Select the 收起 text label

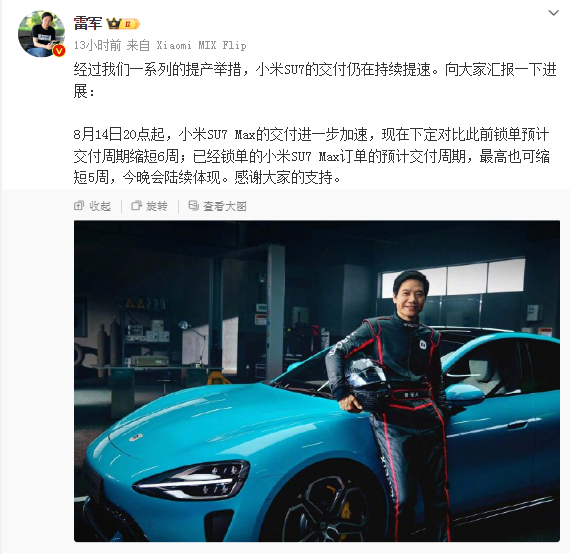100,206
